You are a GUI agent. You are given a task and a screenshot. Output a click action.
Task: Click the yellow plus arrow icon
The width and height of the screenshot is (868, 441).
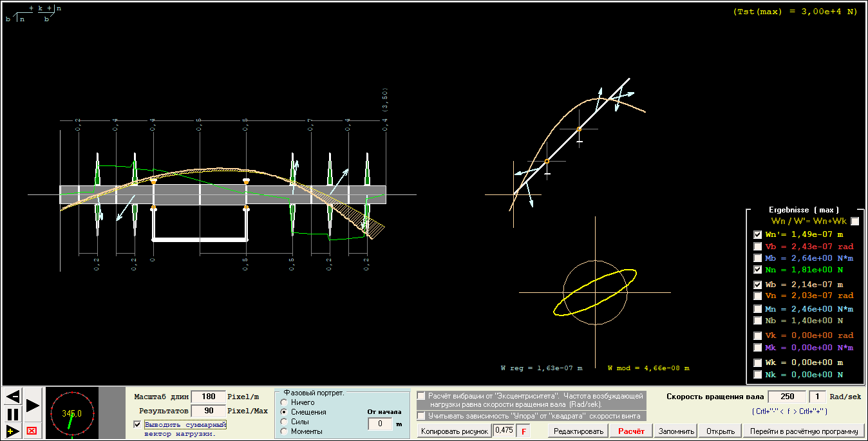point(12,431)
